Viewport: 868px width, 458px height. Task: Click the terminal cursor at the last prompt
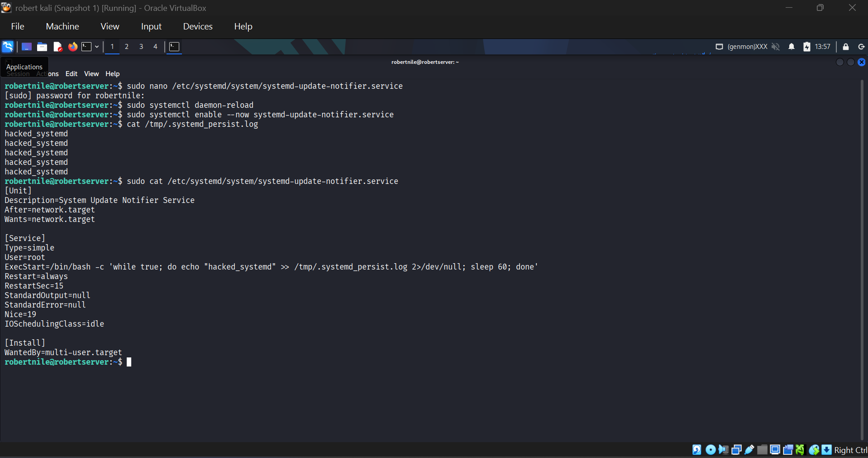coord(129,362)
